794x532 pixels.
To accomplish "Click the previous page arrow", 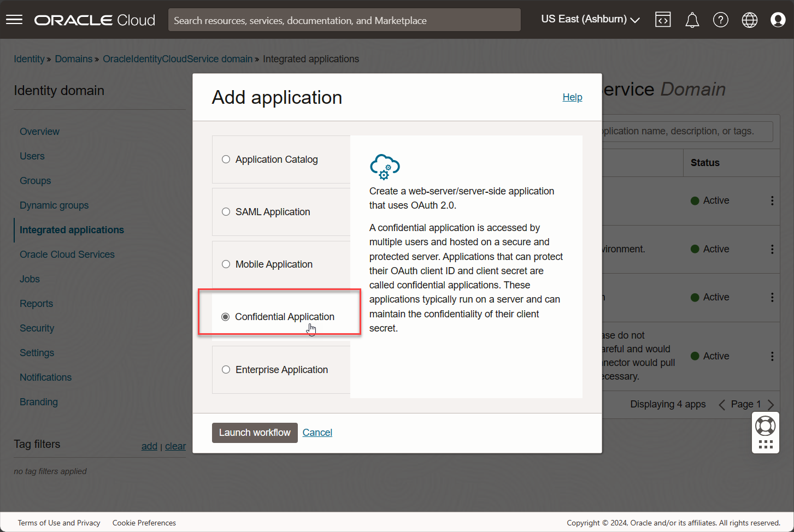I will pyautogui.click(x=721, y=404).
